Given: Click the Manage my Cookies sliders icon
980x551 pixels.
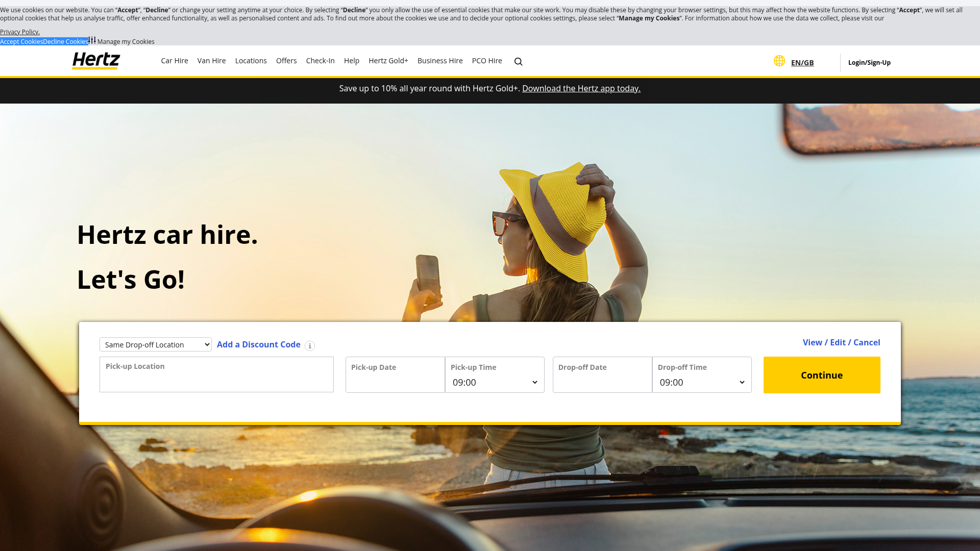Looking at the screenshot, I should point(92,40).
